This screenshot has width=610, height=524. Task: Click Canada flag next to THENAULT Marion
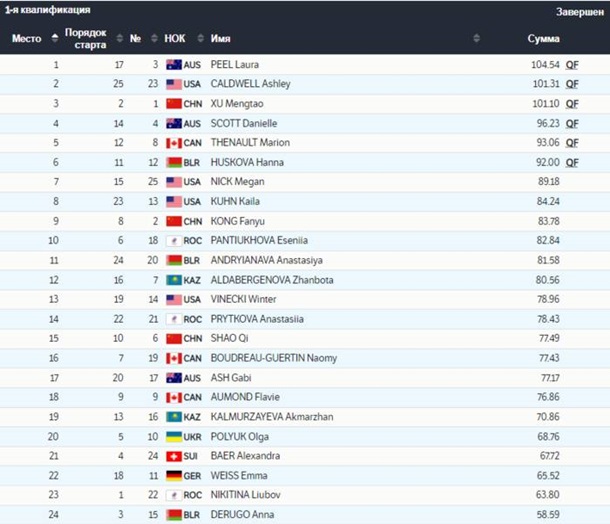pyautogui.click(x=172, y=143)
